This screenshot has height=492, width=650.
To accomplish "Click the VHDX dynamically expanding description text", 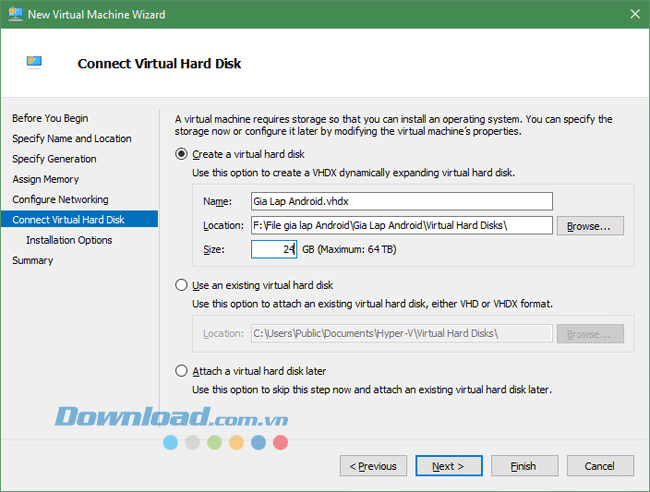I will [353, 172].
